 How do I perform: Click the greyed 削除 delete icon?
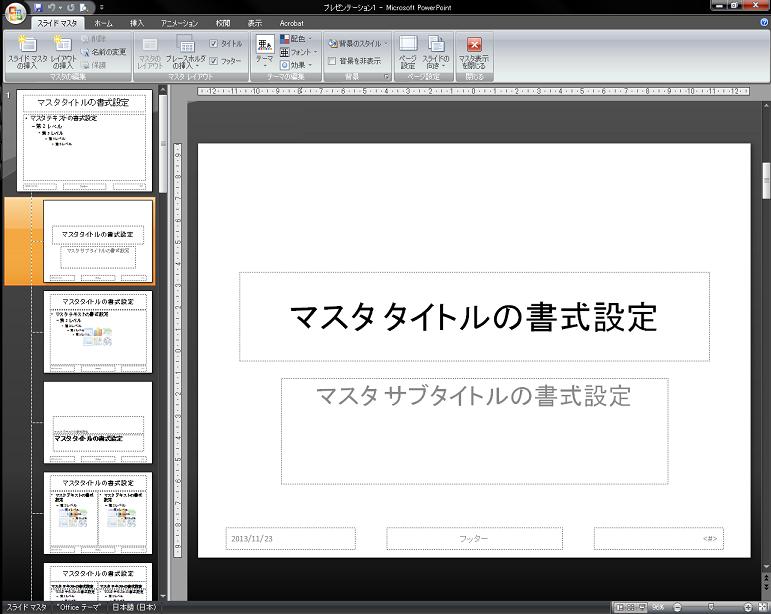(93, 38)
